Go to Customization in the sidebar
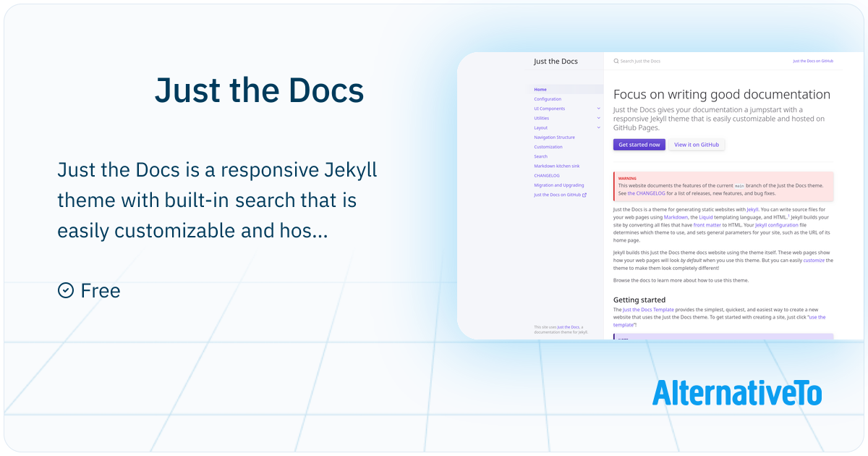The width and height of the screenshot is (868, 456). 548,147
